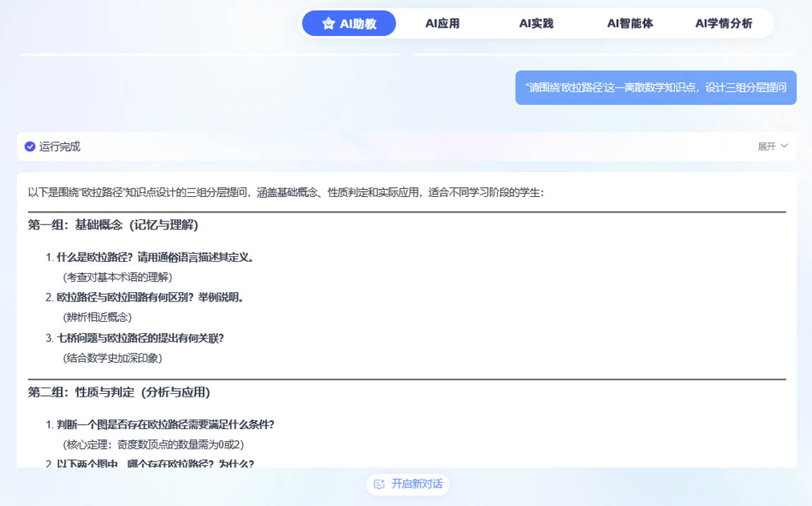Click the 第一组：基础概念 heading
Image resolution: width=812 pixels, height=506 pixels.
coord(113,225)
